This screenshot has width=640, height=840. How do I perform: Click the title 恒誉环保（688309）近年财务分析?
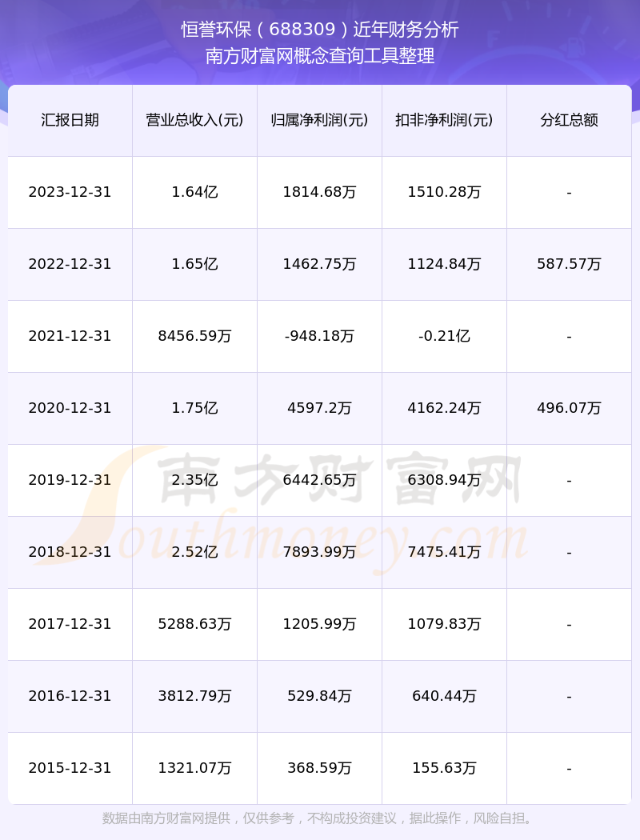[320, 30]
